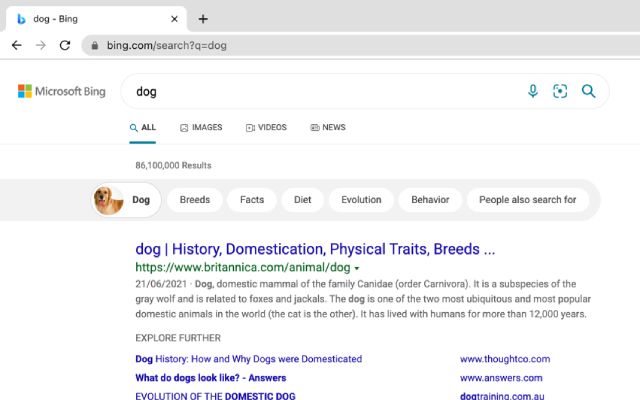Click the golden retriever dog thumbnail
Image resolution: width=640 pixels, height=400 pixels.
[108, 200]
